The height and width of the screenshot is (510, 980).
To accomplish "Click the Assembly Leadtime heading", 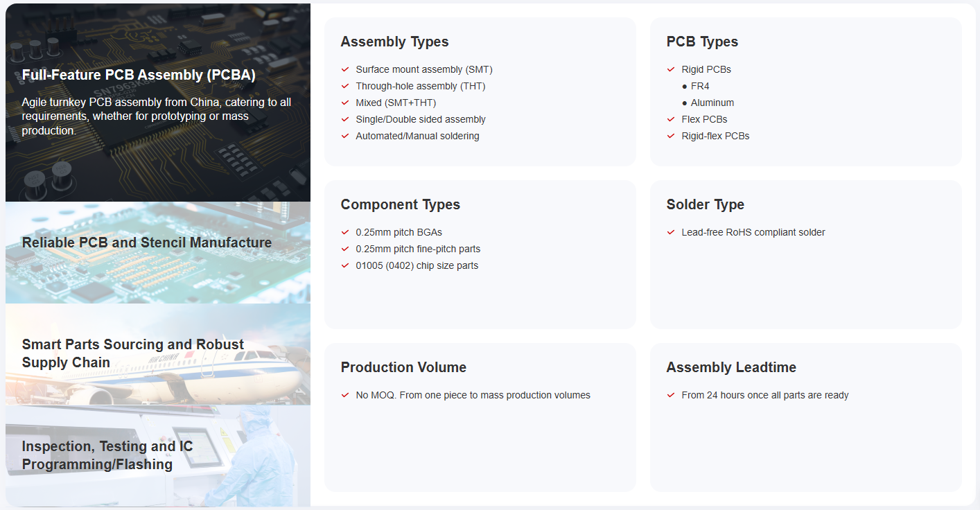I will (x=731, y=367).
